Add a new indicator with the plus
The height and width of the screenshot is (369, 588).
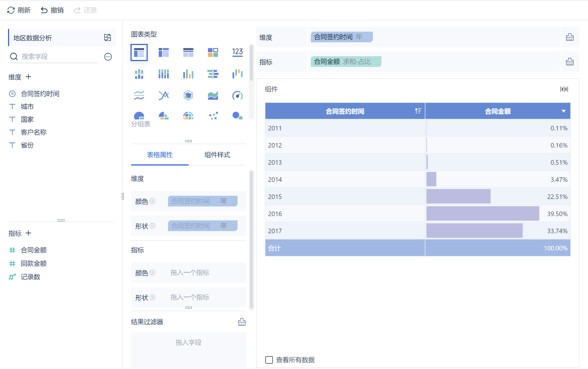(x=28, y=233)
